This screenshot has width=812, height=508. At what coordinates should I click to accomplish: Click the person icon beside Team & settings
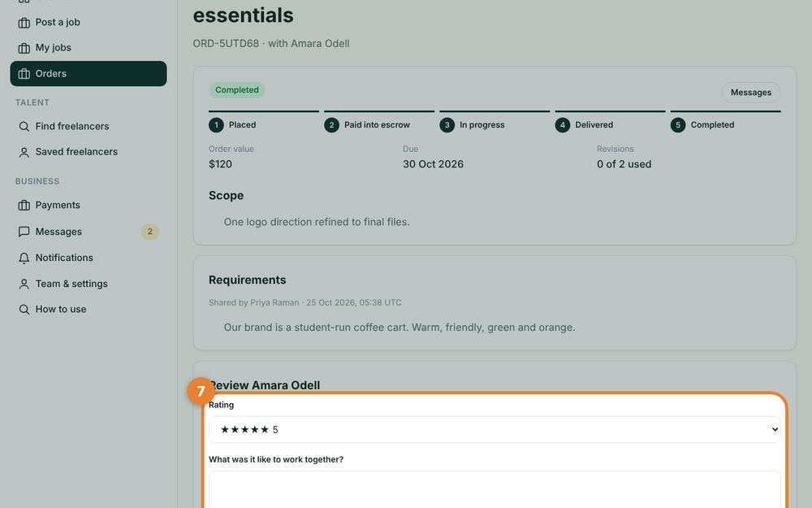[24, 284]
